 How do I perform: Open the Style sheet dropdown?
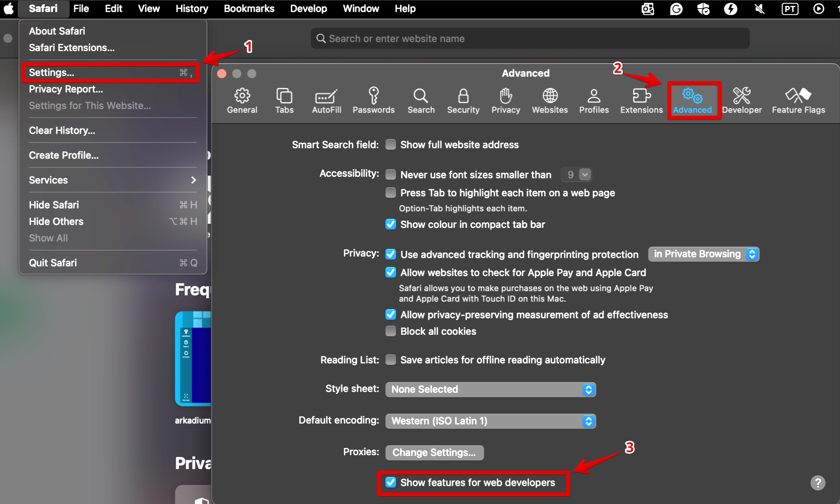(x=490, y=389)
